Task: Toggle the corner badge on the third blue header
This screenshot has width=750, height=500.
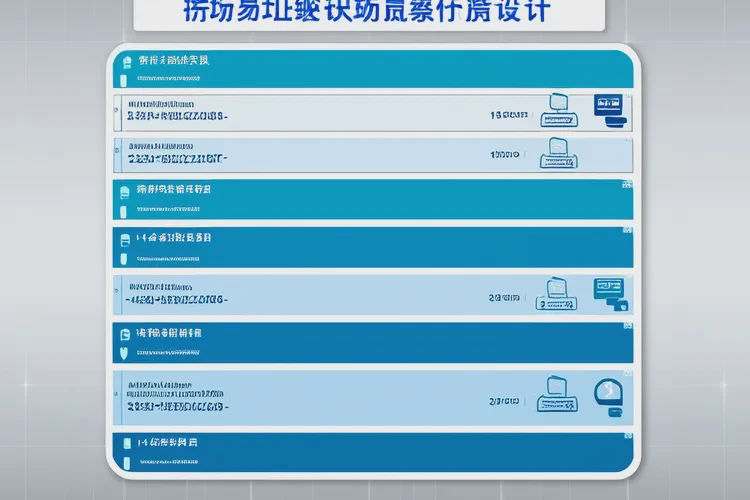Action: pos(627,232)
